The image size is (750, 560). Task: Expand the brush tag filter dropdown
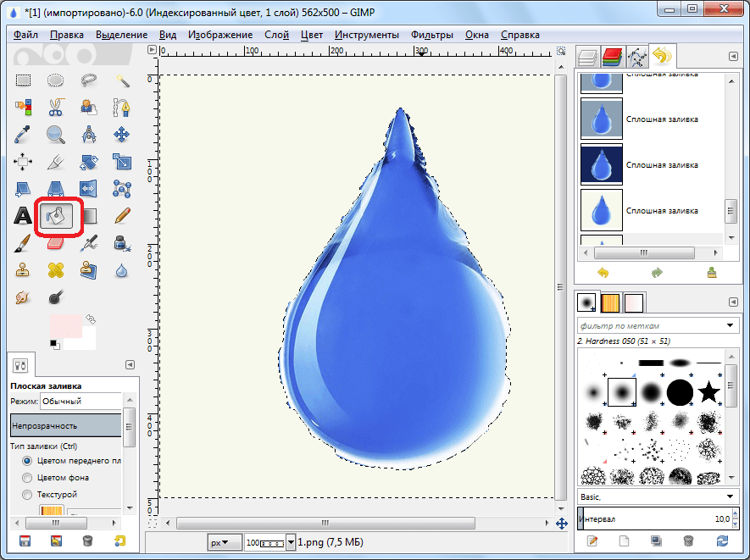pyautogui.click(x=731, y=325)
